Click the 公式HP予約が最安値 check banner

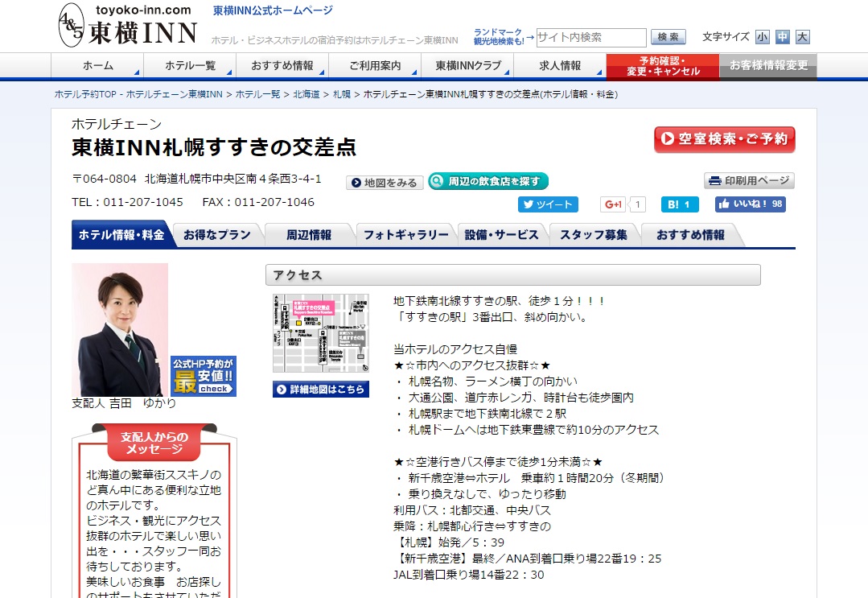point(204,376)
